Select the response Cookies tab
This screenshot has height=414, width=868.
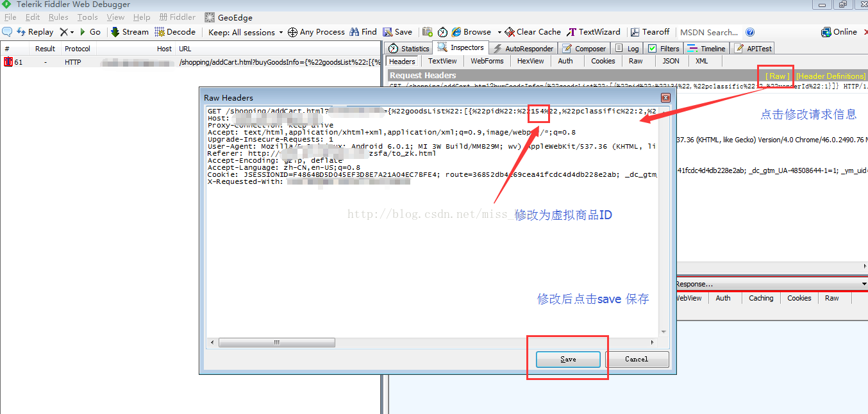pyautogui.click(x=799, y=298)
